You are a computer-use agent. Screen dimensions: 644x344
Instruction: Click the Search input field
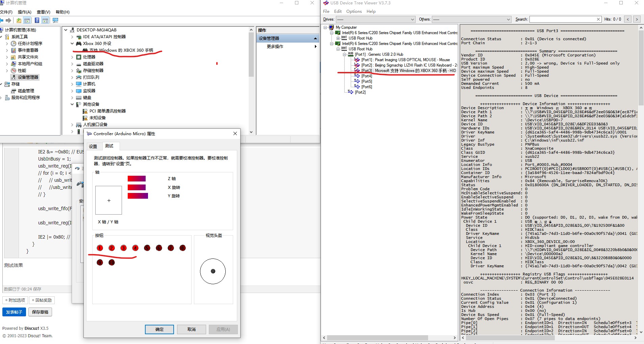[563, 19]
